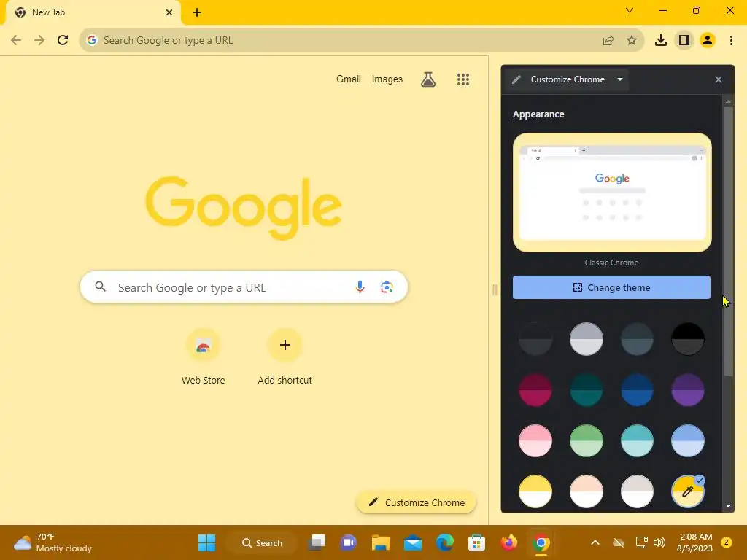Screen dimensions: 747x560
Task: Open the volume control in the system tray
Action: pyautogui.click(x=659, y=542)
